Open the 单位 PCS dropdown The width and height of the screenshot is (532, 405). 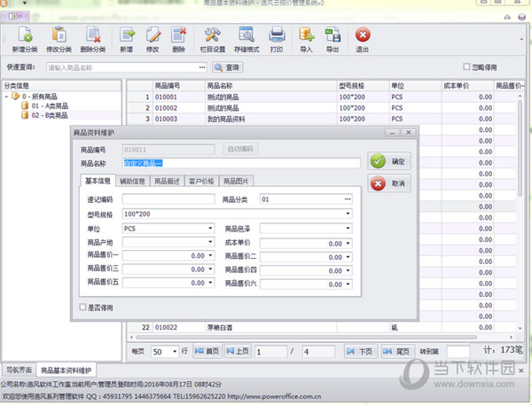pyautogui.click(x=210, y=229)
